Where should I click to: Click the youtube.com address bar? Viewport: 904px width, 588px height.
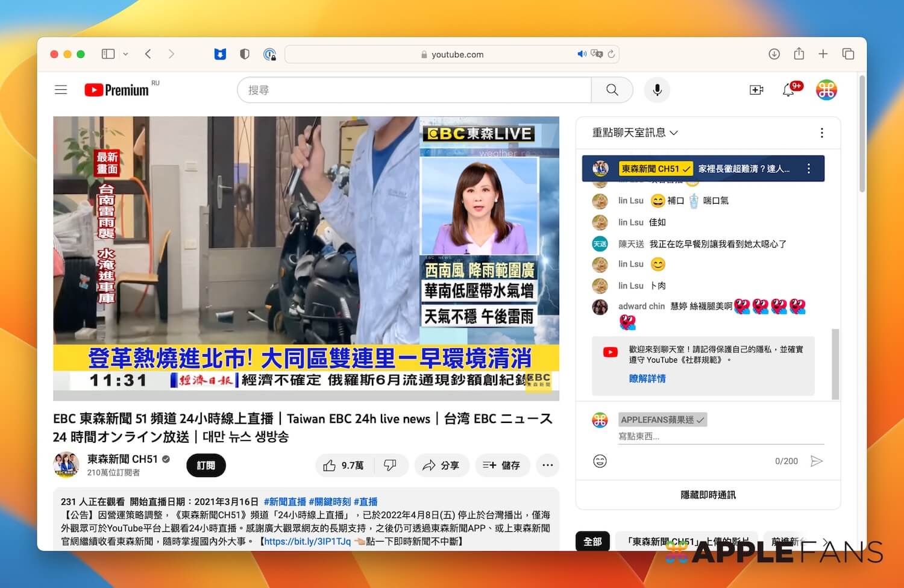(451, 54)
